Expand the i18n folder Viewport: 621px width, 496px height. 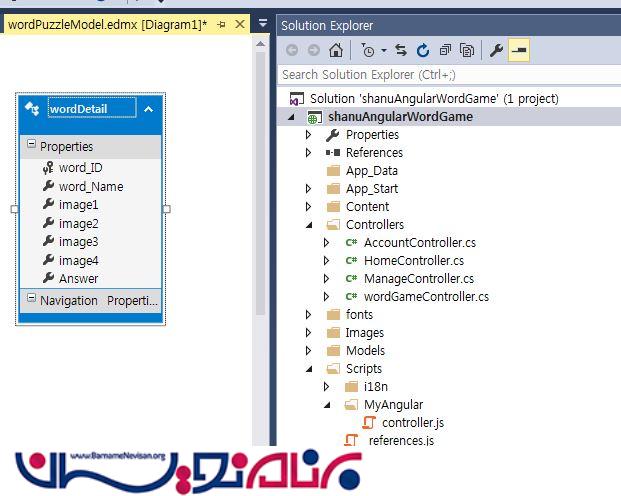pos(326,386)
